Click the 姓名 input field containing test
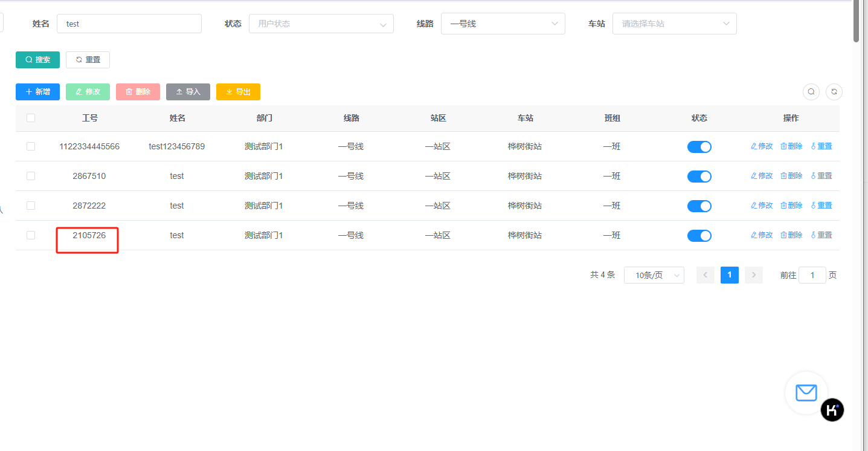This screenshot has width=868, height=451. tap(129, 24)
